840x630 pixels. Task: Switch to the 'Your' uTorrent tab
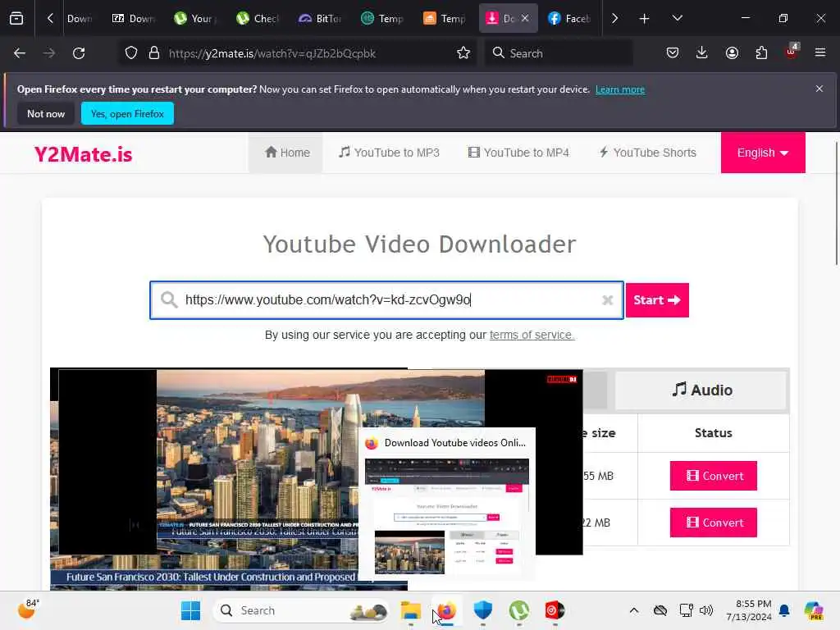[x=195, y=19]
